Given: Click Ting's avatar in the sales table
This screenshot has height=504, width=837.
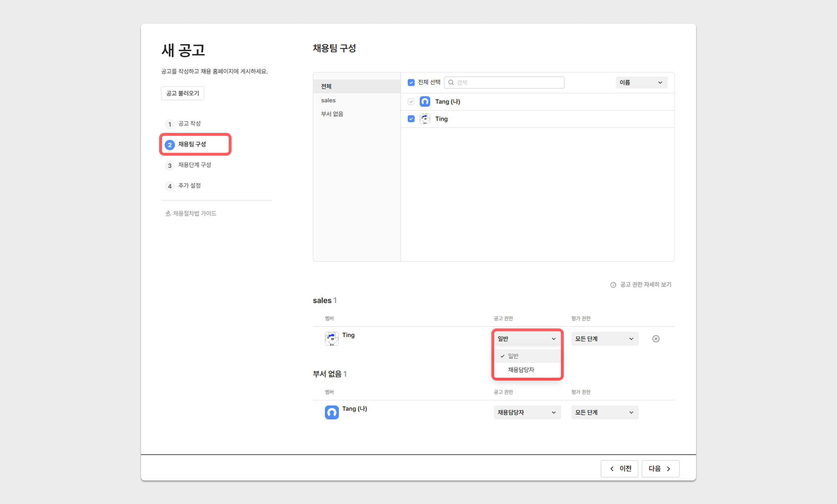Looking at the screenshot, I should coord(332,339).
